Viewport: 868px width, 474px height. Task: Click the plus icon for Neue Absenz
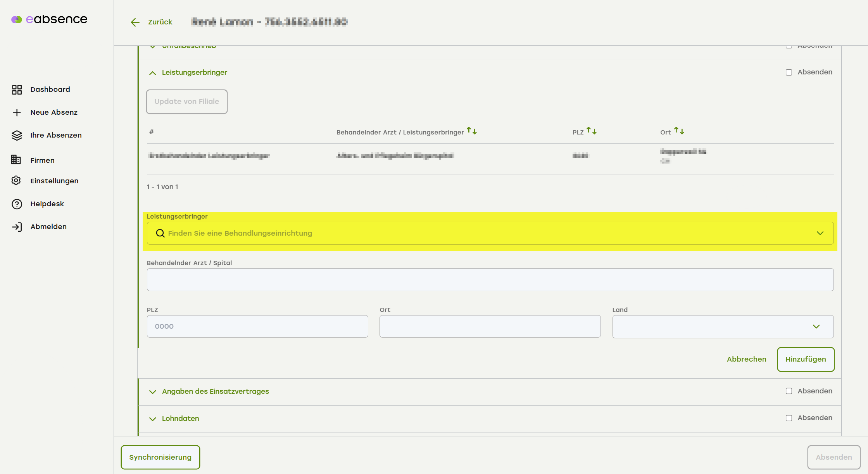click(x=17, y=112)
